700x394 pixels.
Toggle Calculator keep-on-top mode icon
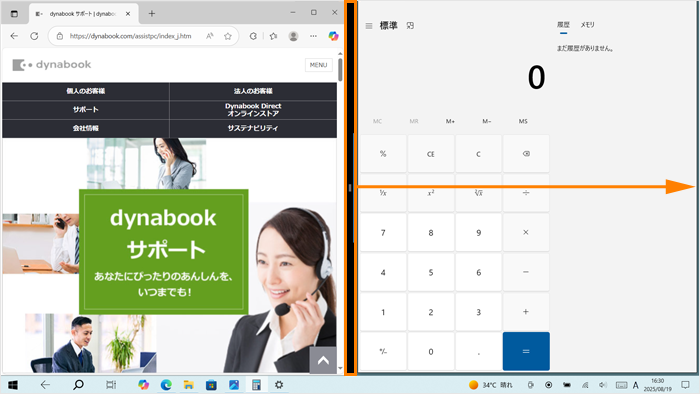pyautogui.click(x=410, y=26)
